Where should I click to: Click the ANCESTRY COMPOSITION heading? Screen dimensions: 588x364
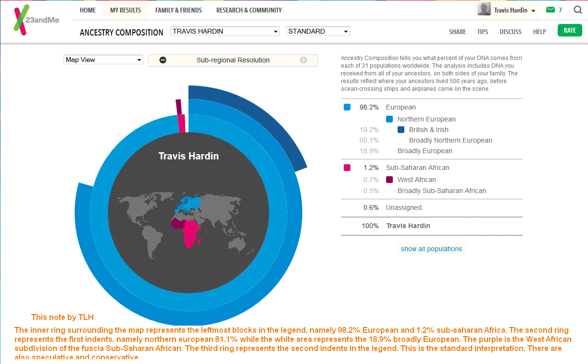tap(122, 33)
